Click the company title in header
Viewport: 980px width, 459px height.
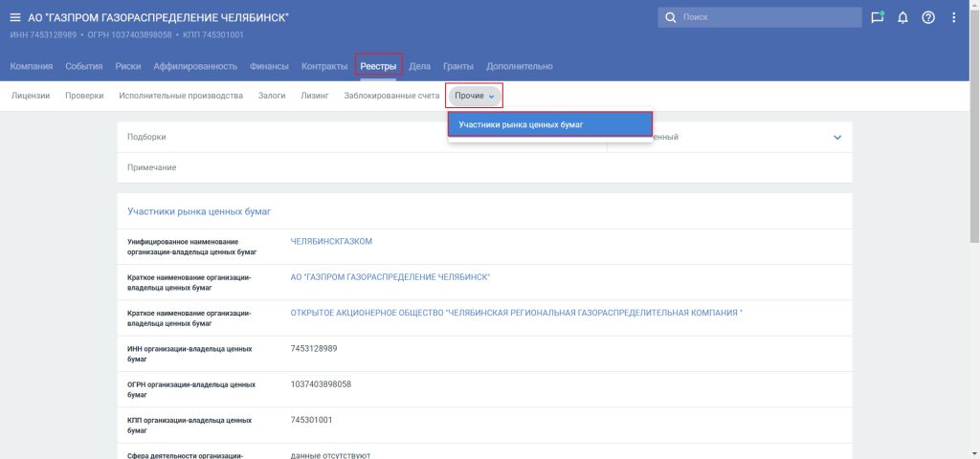pos(158,17)
